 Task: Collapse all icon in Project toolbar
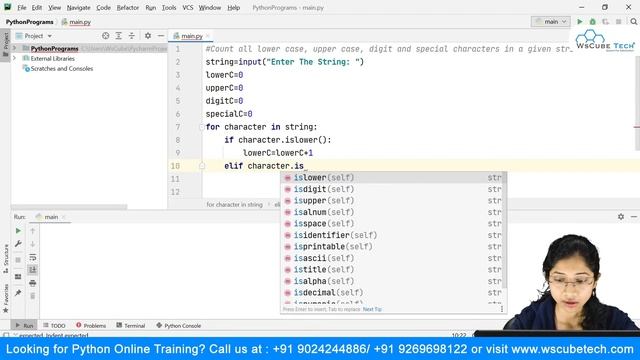tap(131, 36)
